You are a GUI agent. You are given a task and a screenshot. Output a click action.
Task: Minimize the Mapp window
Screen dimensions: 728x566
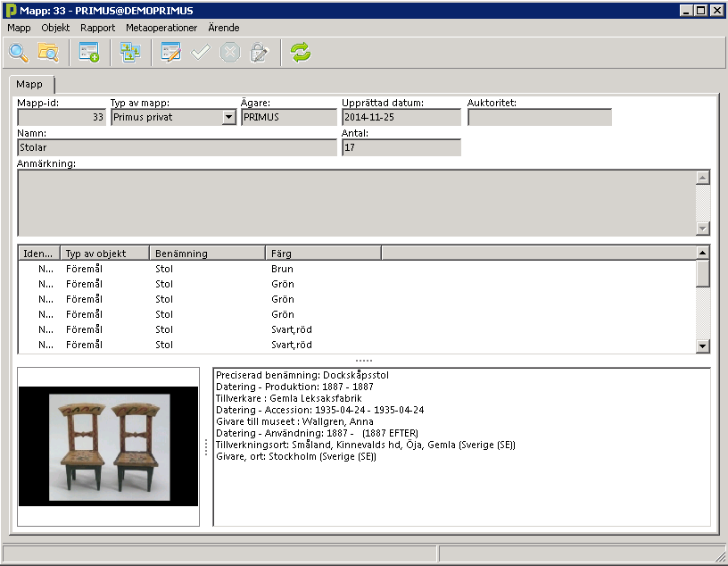686,10
